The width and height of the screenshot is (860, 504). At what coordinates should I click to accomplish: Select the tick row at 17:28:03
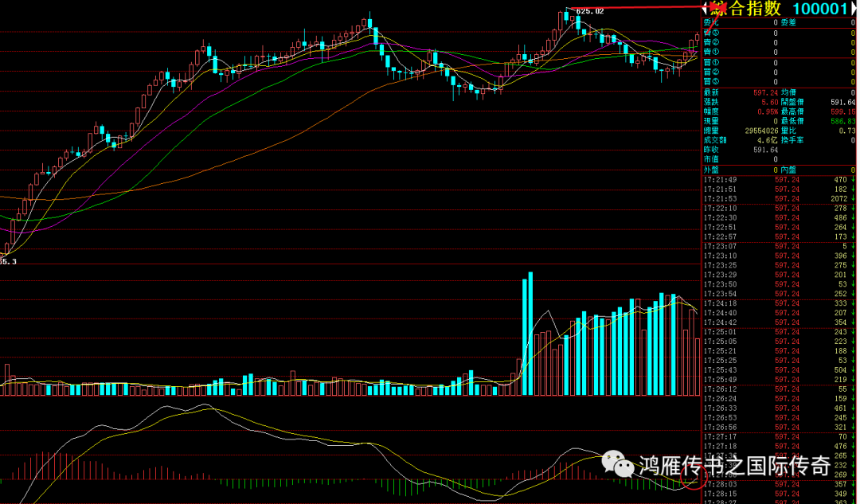[x=780, y=484]
